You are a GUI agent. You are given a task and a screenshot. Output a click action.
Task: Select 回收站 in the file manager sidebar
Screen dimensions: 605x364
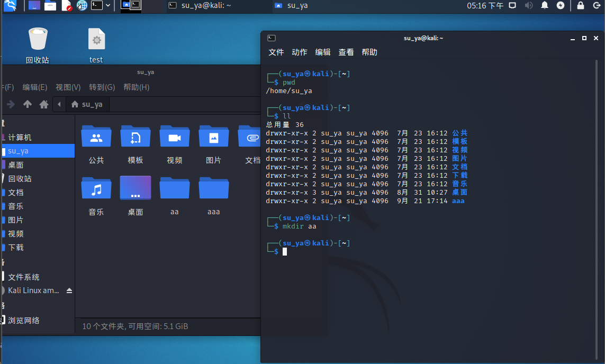click(x=38, y=178)
